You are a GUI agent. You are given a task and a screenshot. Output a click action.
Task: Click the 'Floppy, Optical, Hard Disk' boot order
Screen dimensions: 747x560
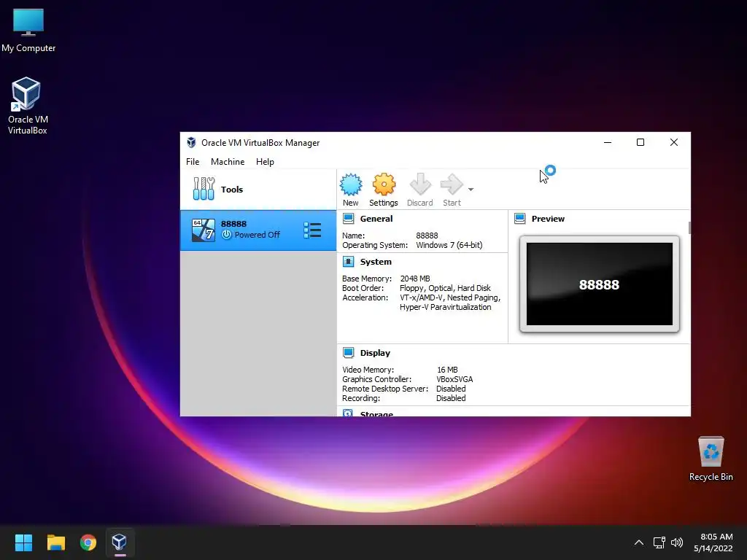coord(445,288)
